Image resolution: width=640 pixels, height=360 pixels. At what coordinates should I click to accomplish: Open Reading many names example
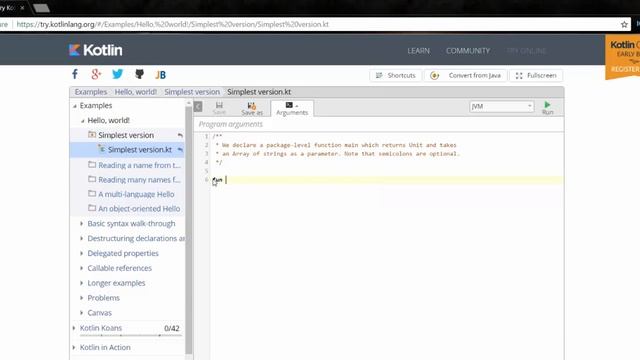pyautogui.click(x=139, y=180)
